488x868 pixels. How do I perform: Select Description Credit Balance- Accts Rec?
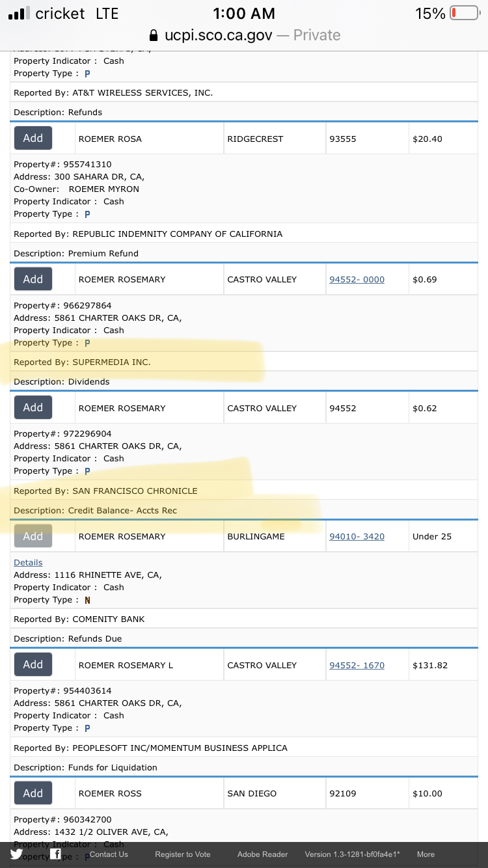point(96,510)
